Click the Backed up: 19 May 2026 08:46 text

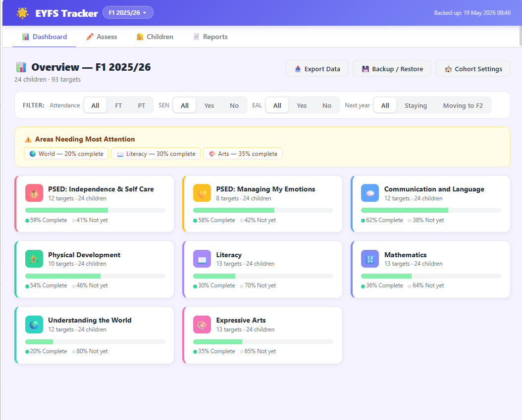(472, 13)
